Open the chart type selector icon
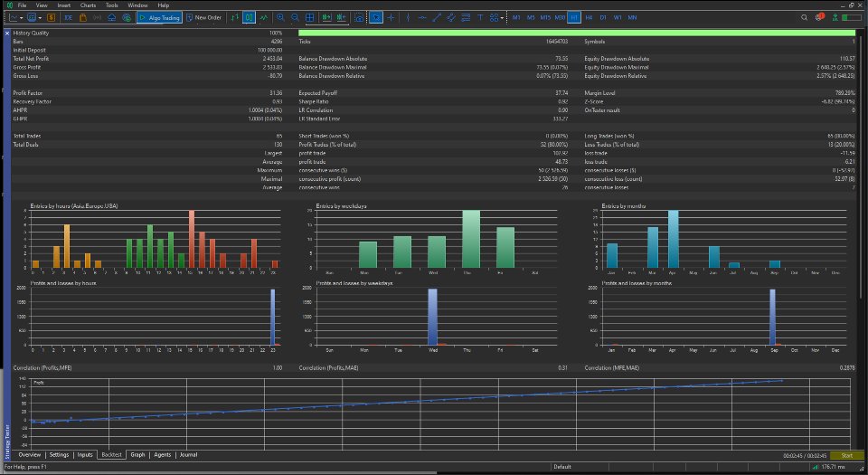This screenshot has height=475, width=868. point(12,18)
